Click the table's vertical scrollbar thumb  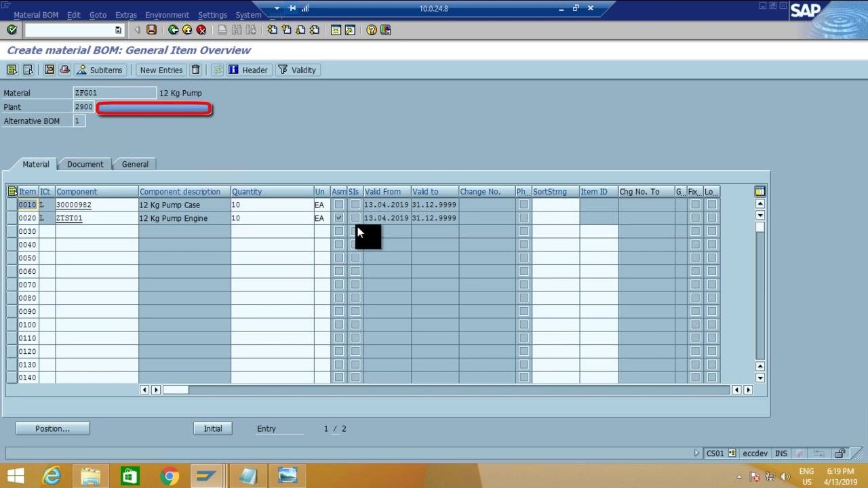pyautogui.click(x=760, y=227)
